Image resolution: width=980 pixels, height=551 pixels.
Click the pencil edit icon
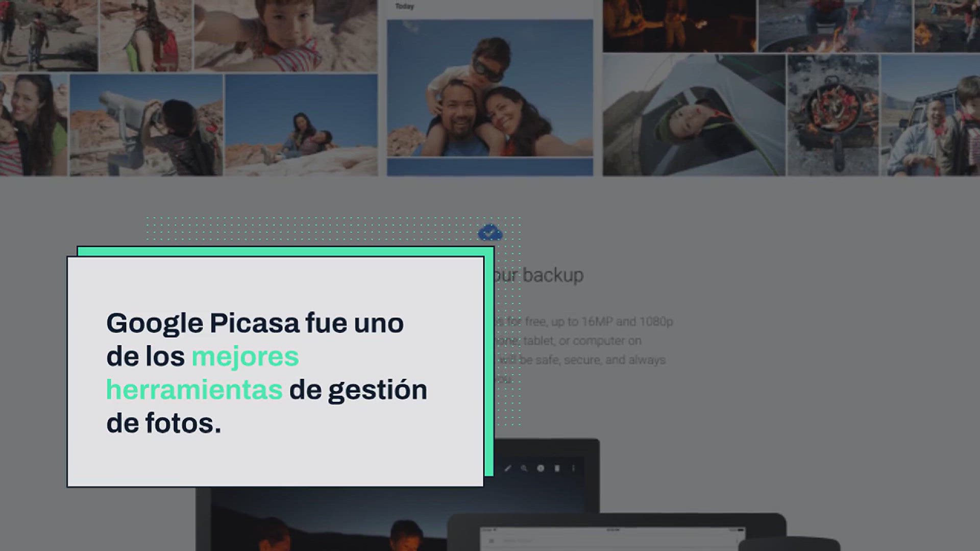(x=507, y=468)
